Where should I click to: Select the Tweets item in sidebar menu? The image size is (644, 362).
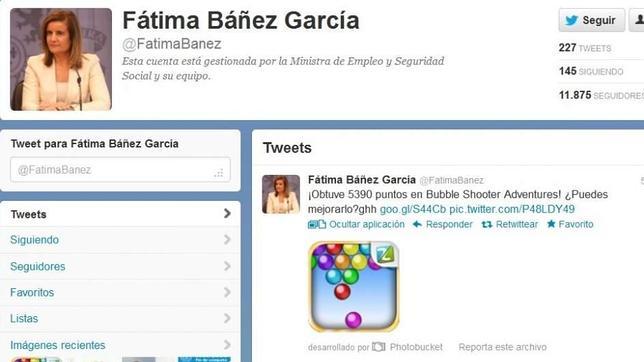pyautogui.click(x=120, y=214)
